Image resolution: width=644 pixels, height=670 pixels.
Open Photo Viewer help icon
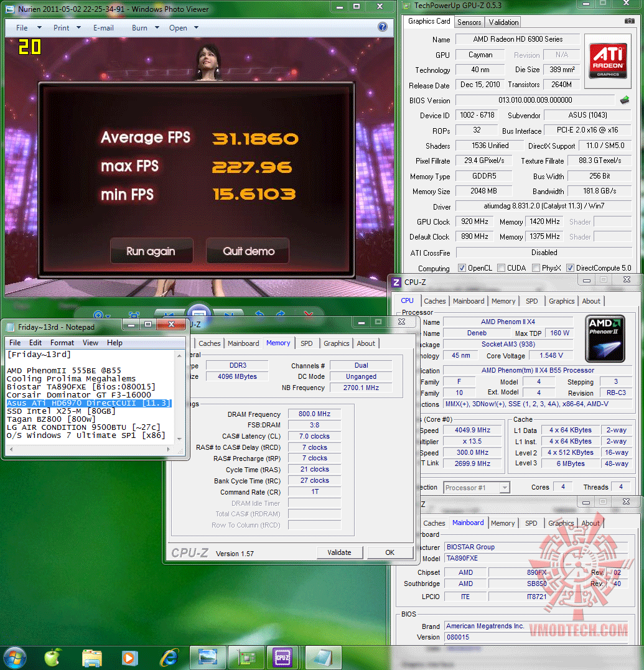(x=383, y=27)
